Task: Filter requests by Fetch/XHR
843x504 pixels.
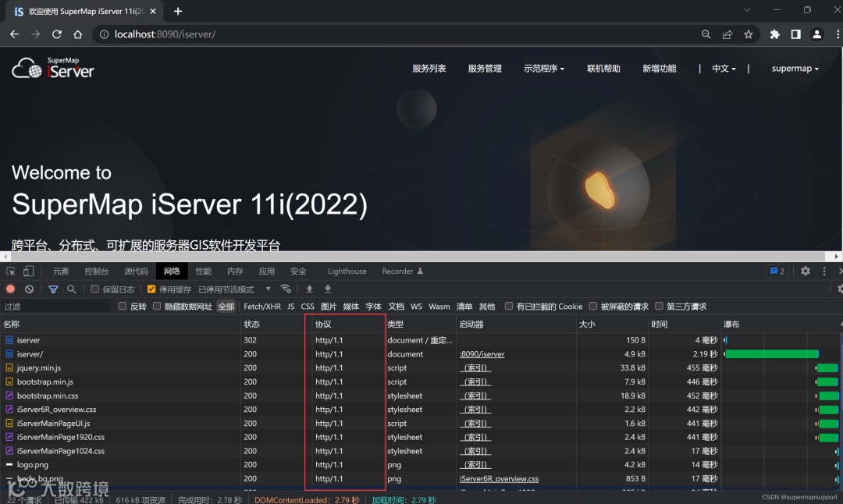Action: (x=262, y=307)
